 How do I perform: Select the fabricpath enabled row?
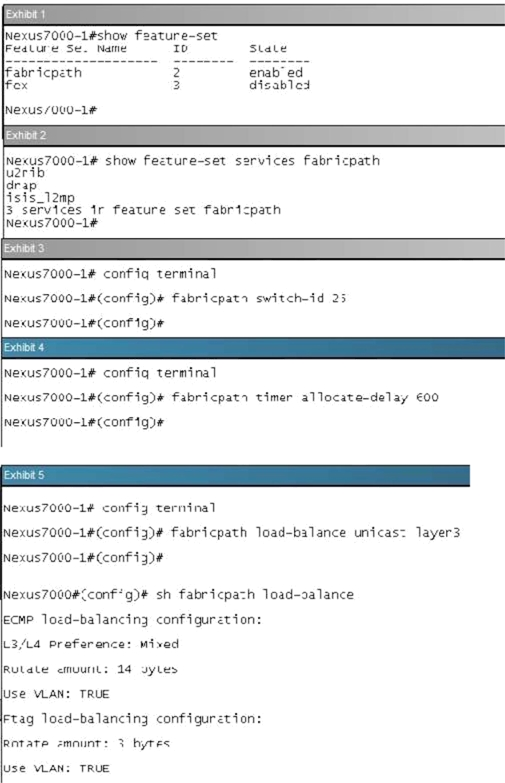pyautogui.click(x=154, y=73)
